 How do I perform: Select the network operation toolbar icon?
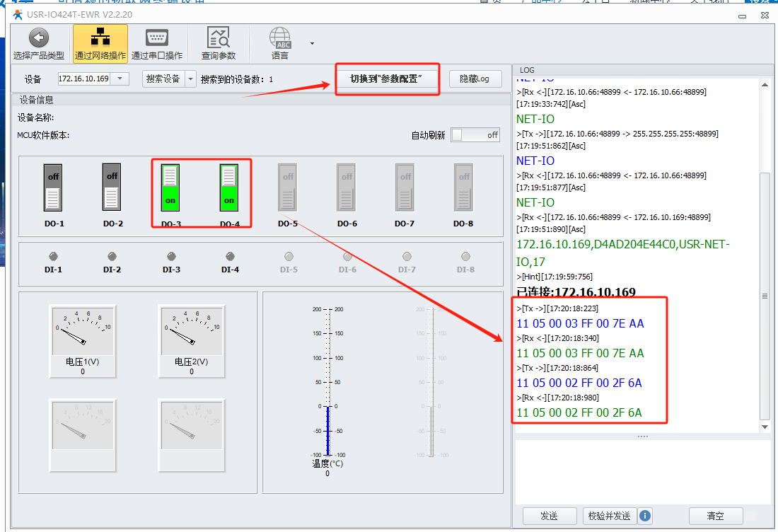pos(100,38)
